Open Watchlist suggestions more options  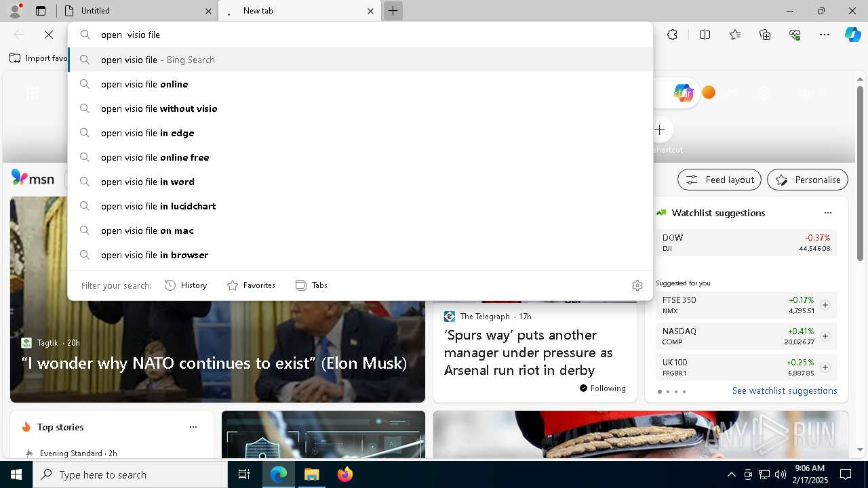tap(828, 213)
